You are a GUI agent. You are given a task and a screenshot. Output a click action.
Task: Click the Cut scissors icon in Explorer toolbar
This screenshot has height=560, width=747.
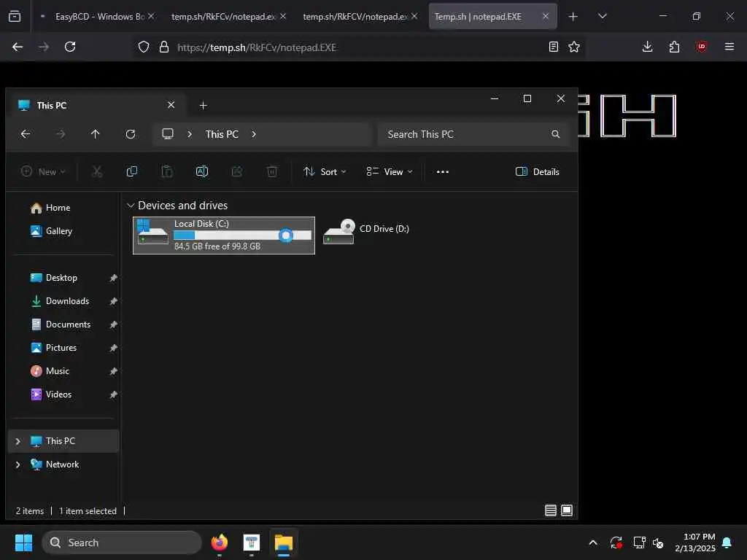pyautogui.click(x=97, y=171)
